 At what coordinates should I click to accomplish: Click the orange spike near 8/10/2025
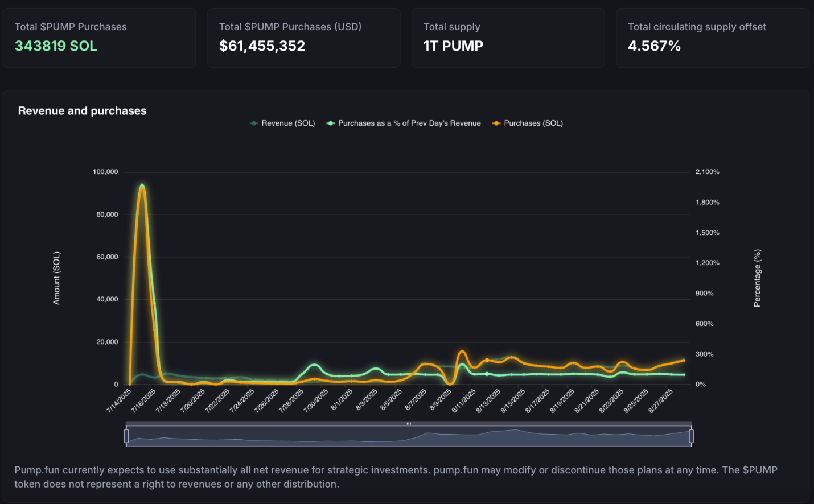tap(462, 352)
